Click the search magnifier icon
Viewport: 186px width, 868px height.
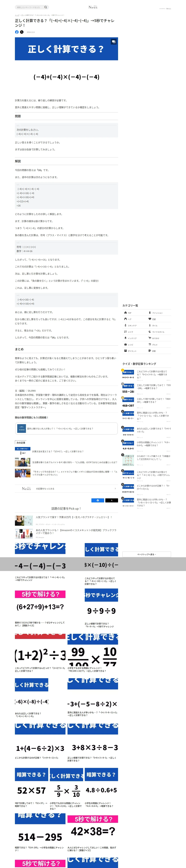[x=46, y=7]
